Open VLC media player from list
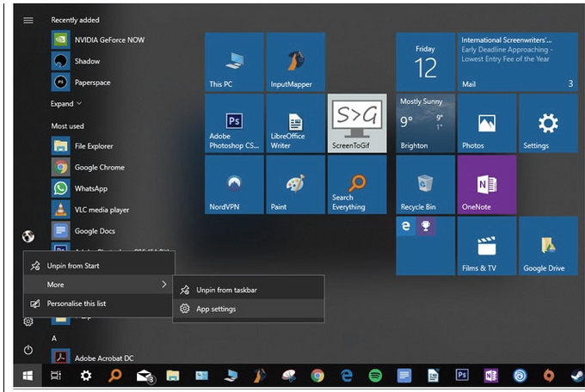 (x=90, y=210)
